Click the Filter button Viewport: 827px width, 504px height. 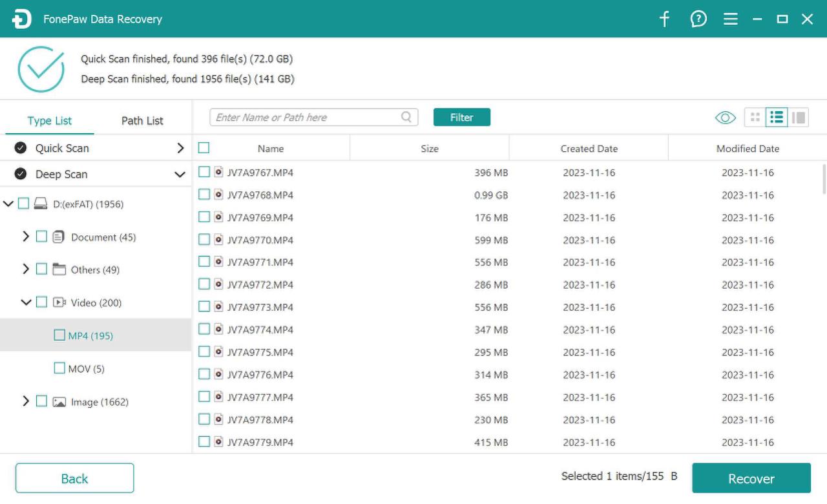tap(461, 117)
